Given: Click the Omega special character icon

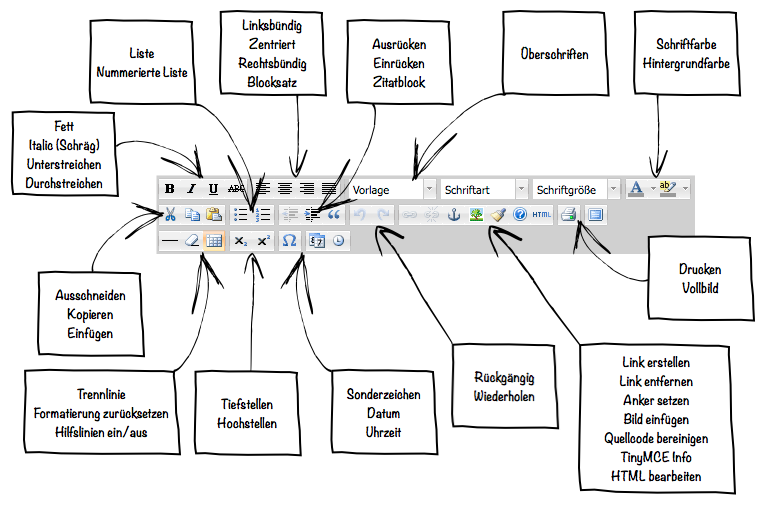Looking at the screenshot, I should pyautogui.click(x=289, y=241).
